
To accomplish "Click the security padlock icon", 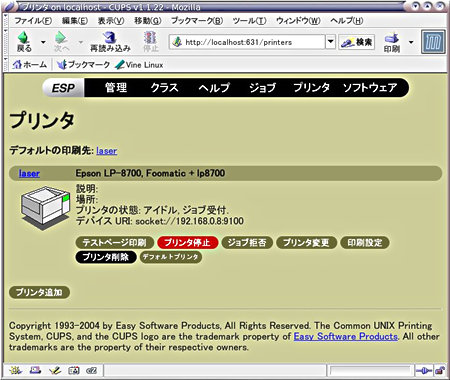I will tap(440, 370).
